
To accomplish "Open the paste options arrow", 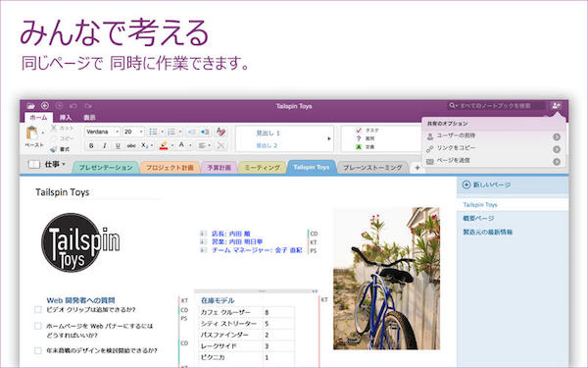I will tap(43, 132).
